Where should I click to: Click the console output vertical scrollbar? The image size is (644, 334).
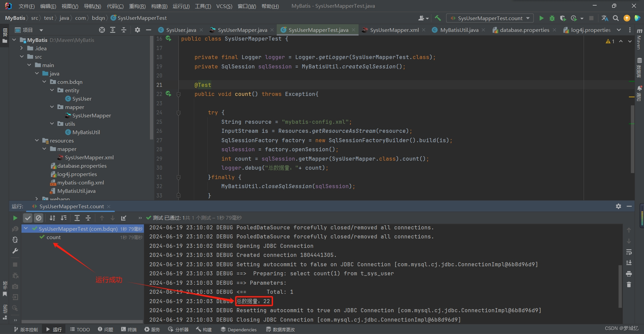[x=620, y=286]
